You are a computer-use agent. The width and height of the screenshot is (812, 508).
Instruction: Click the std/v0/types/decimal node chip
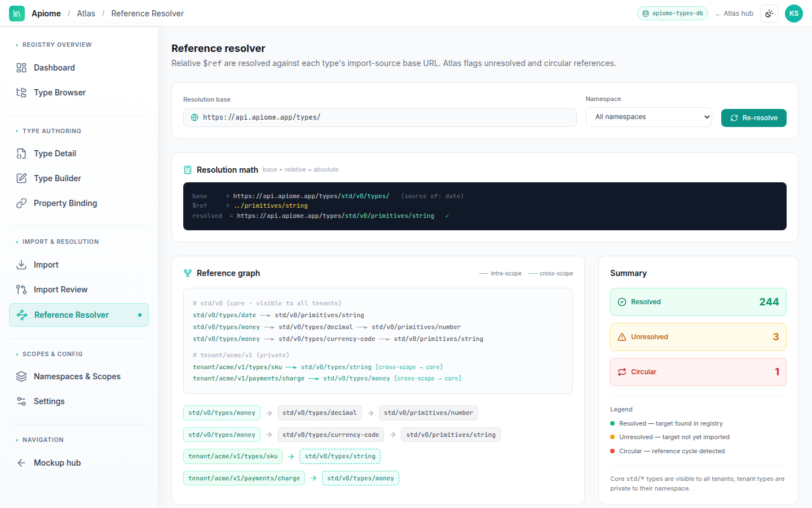pyautogui.click(x=320, y=413)
